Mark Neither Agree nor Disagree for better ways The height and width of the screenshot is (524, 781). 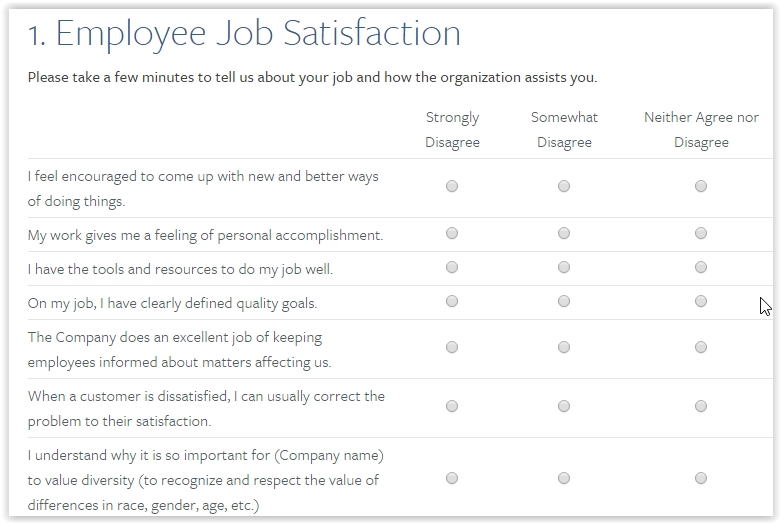[701, 186]
